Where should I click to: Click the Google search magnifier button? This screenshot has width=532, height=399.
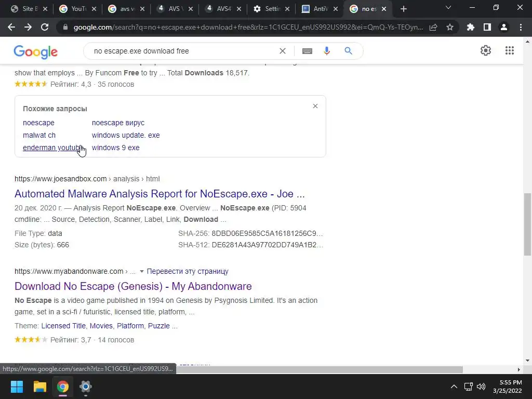[x=348, y=51]
